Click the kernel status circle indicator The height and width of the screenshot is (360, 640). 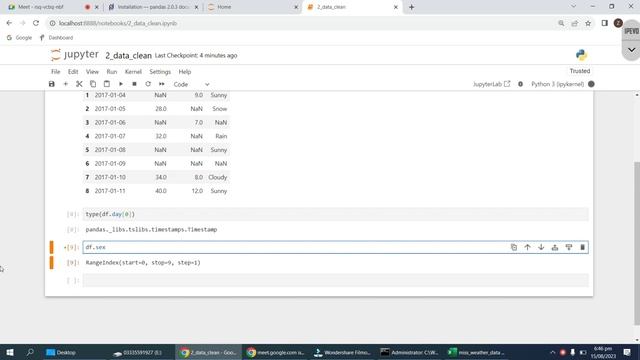(591, 84)
